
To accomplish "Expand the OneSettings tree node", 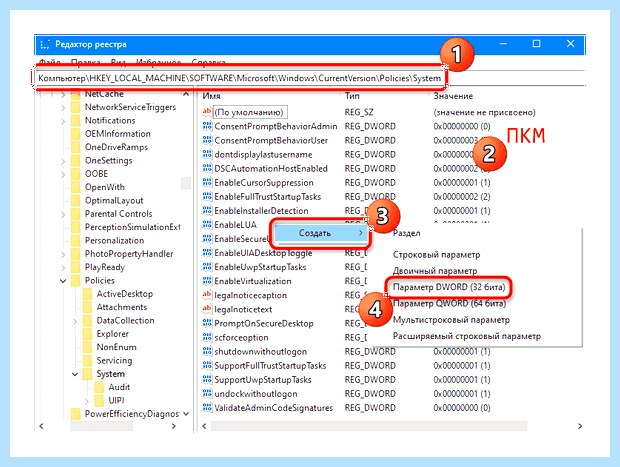I will coord(63,161).
